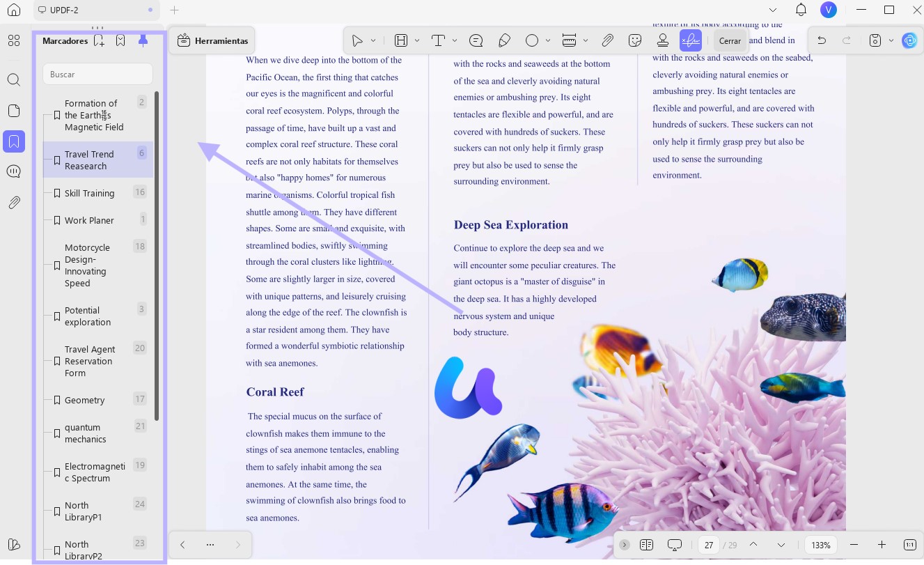Open the pages panel icon in sidebar
The height and width of the screenshot is (565, 924).
[x=14, y=111]
